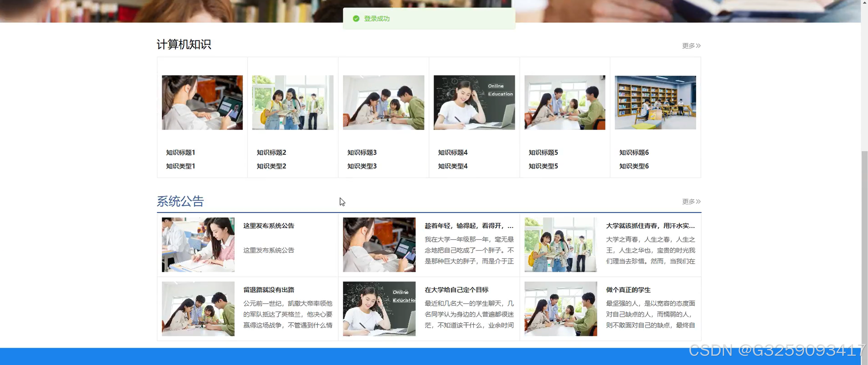Open the library thumbnail of 知识标题6
This screenshot has width=868, height=365.
point(655,103)
